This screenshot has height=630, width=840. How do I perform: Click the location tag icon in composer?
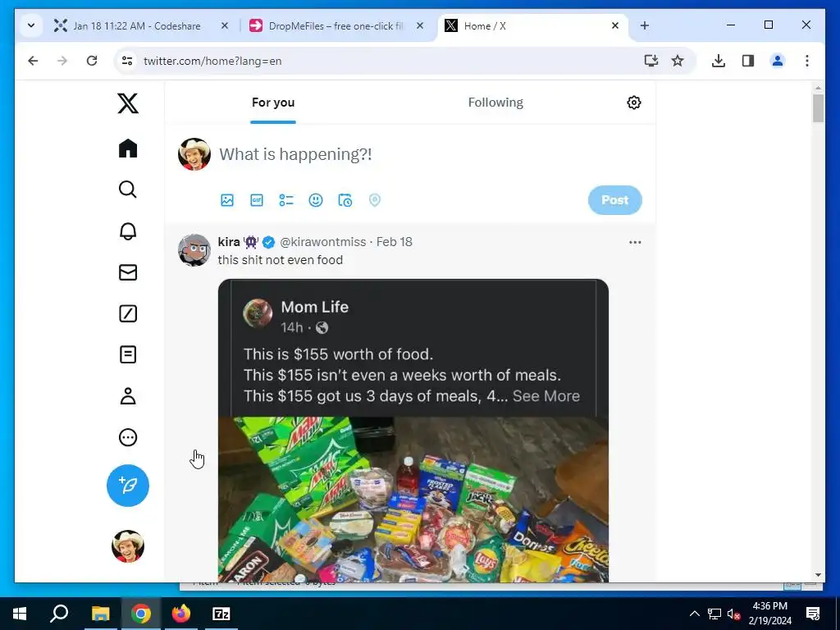click(x=374, y=200)
